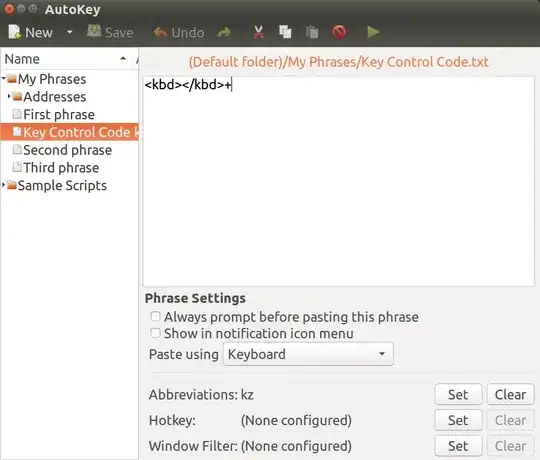The image size is (540, 460).
Task: Click the Save toolbar button
Action: (110, 32)
